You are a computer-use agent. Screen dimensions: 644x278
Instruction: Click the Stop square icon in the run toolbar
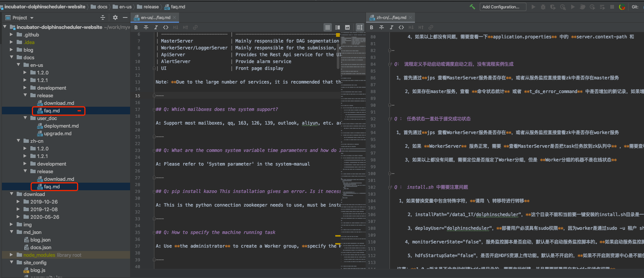pos(612,7)
